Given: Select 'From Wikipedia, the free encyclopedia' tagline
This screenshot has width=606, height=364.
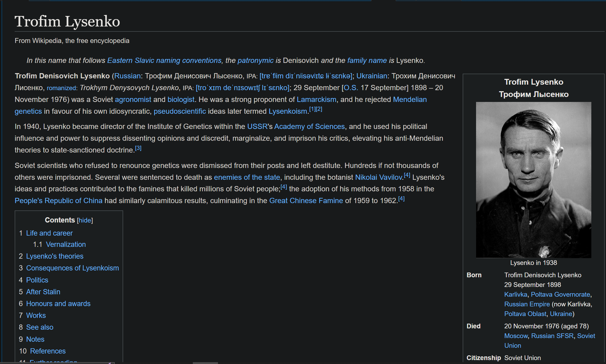Looking at the screenshot, I should 72,41.
